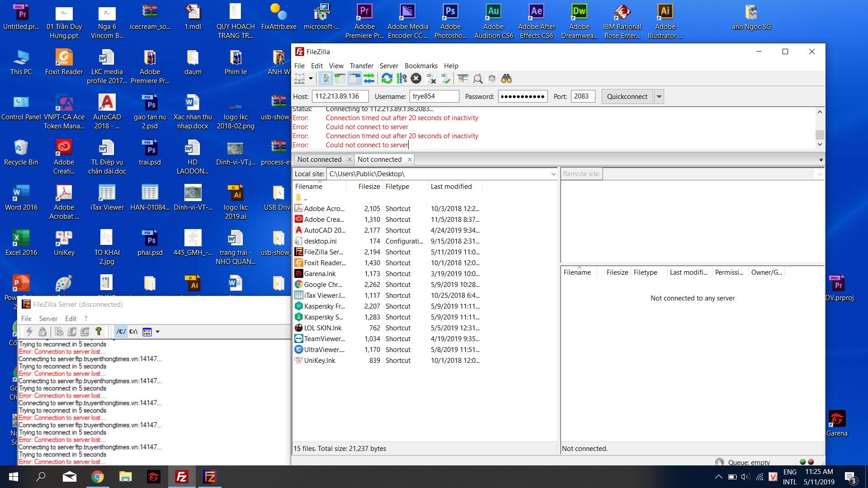Select the first Not connected tab
Image resolution: width=868 pixels, height=488 pixels.
320,160
